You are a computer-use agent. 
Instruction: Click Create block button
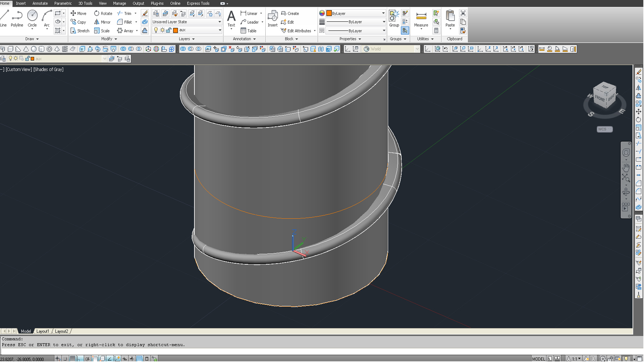click(290, 13)
